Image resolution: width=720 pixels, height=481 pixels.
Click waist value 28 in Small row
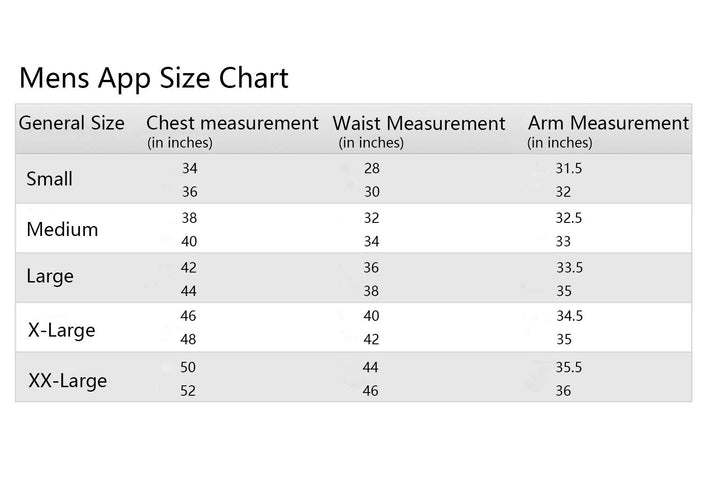372,168
